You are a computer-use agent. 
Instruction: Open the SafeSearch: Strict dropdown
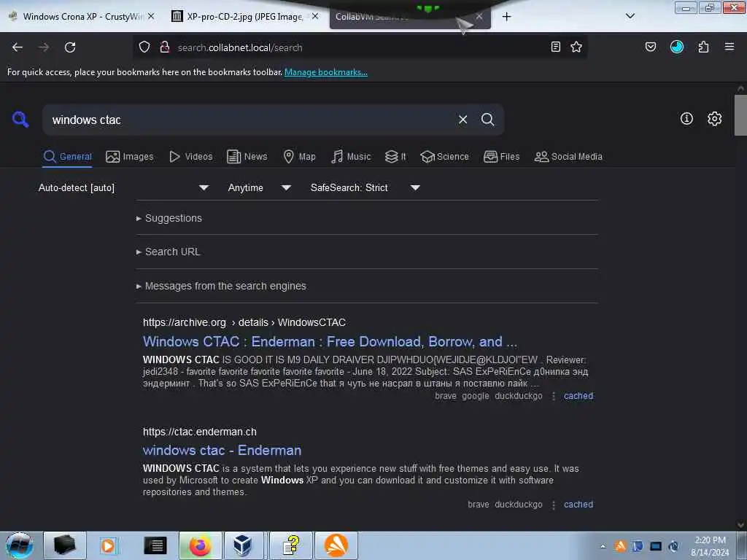[365, 187]
